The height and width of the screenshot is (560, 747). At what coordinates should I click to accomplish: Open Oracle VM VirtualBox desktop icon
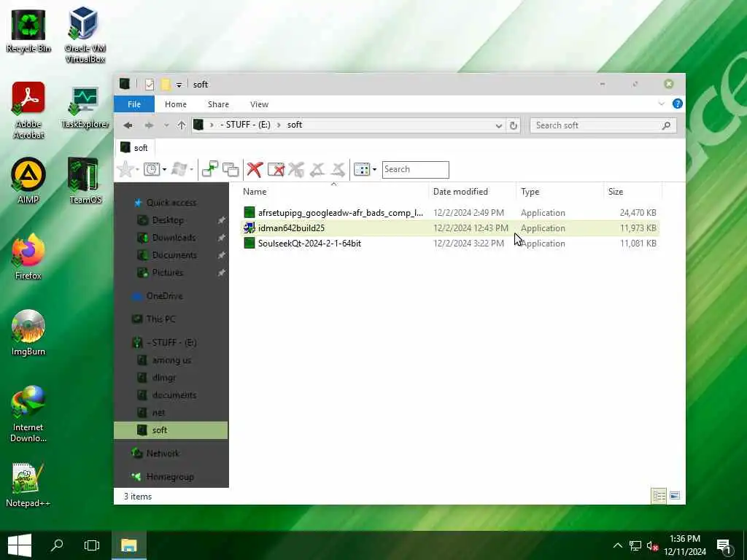point(85,34)
